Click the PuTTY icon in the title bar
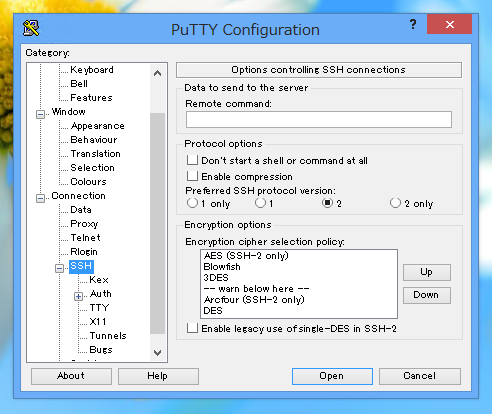The height and width of the screenshot is (414, 492). (x=31, y=28)
